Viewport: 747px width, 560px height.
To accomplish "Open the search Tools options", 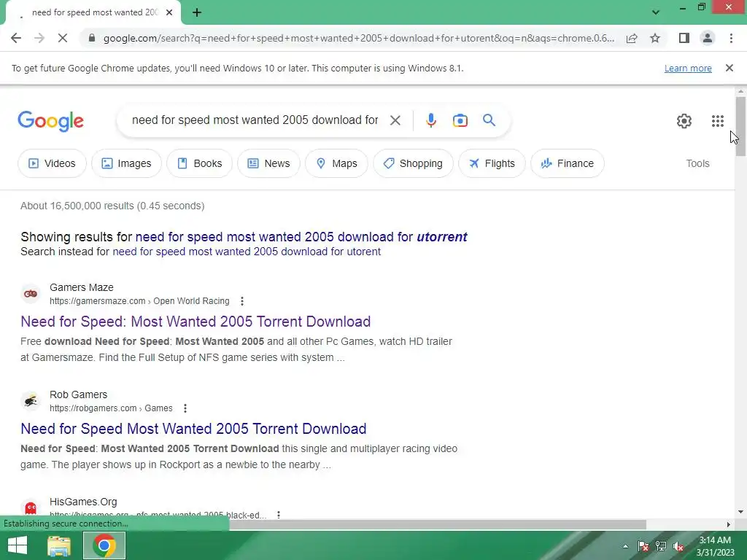I will [x=697, y=163].
